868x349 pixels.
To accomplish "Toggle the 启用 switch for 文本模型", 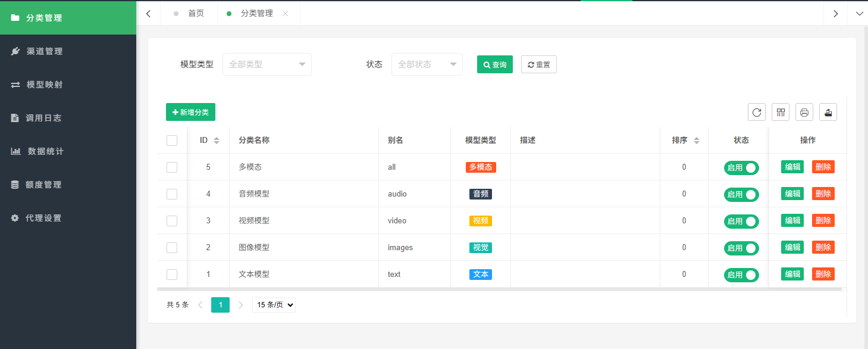I will click(741, 275).
